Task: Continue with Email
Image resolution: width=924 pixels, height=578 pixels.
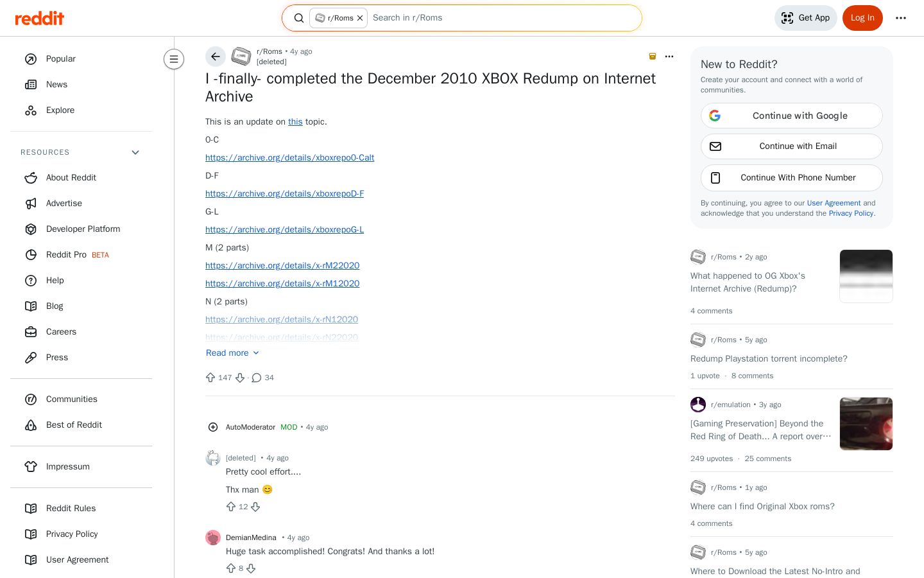Action: (x=792, y=146)
